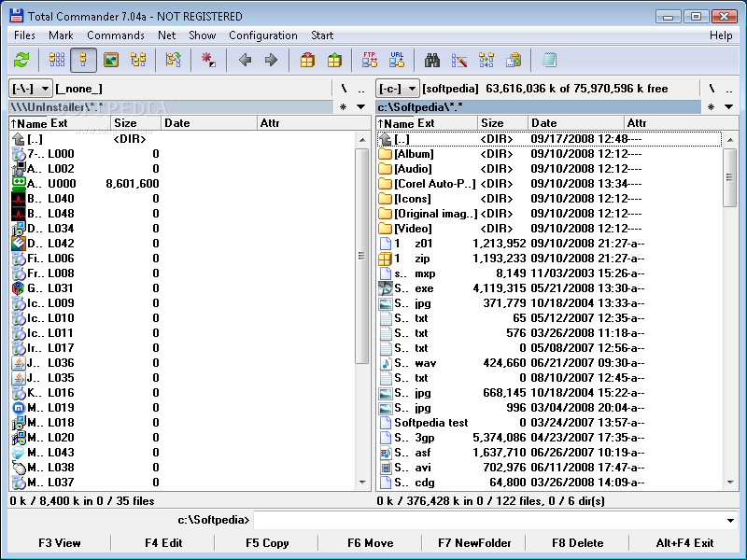This screenshot has height=560, width=747.
Task: Open right panel drive dropdown [-c-]
Action: point(398,89)
